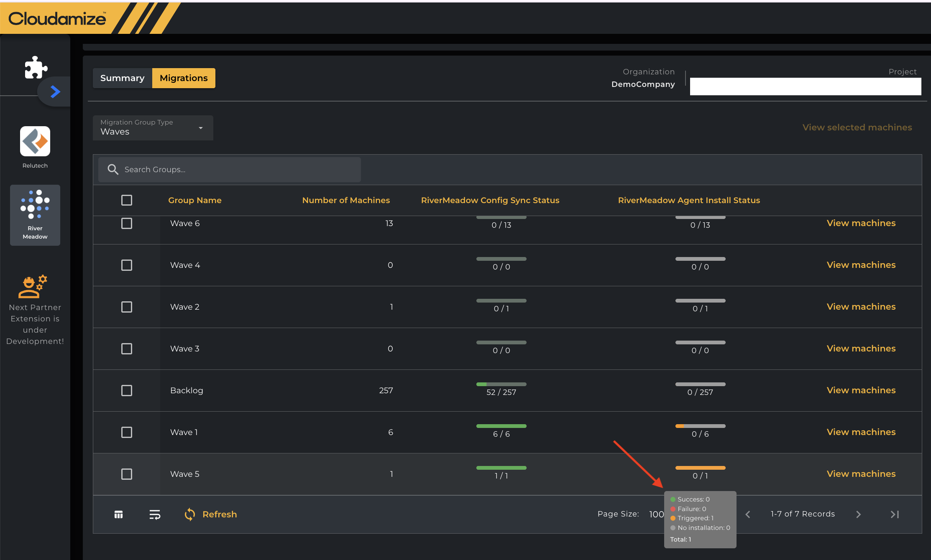Viewport: 931px width, 560px height.
Task: Check the Wave 4 row checkbox
Action: click(x=127, y=265)
